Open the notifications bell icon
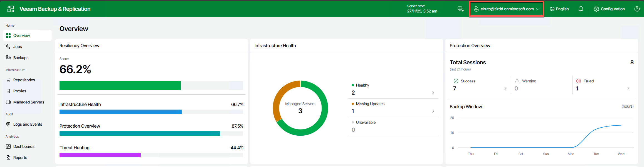Viewport: 644px width, 167px height. (x=581, y=9)
